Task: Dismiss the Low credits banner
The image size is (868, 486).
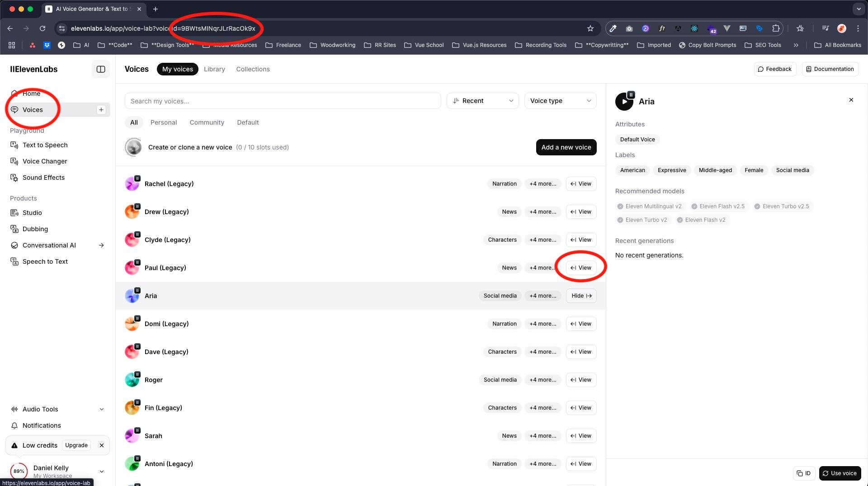Action: 102,445
